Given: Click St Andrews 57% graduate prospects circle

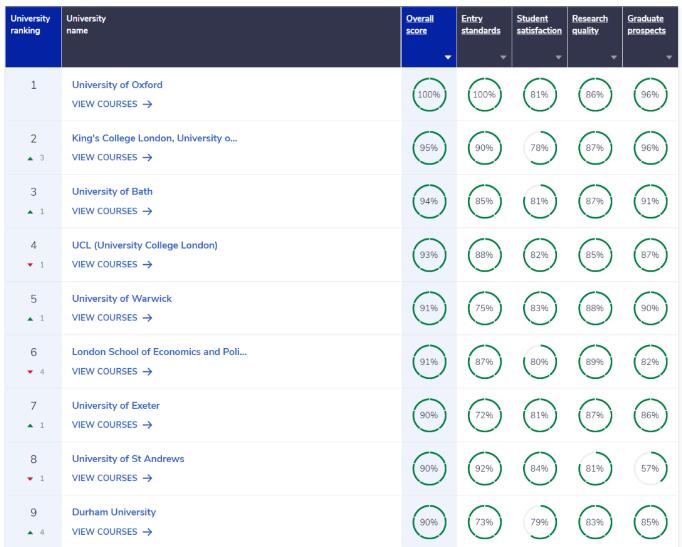Looking at the screenshot, I should [x=650, y=469].
